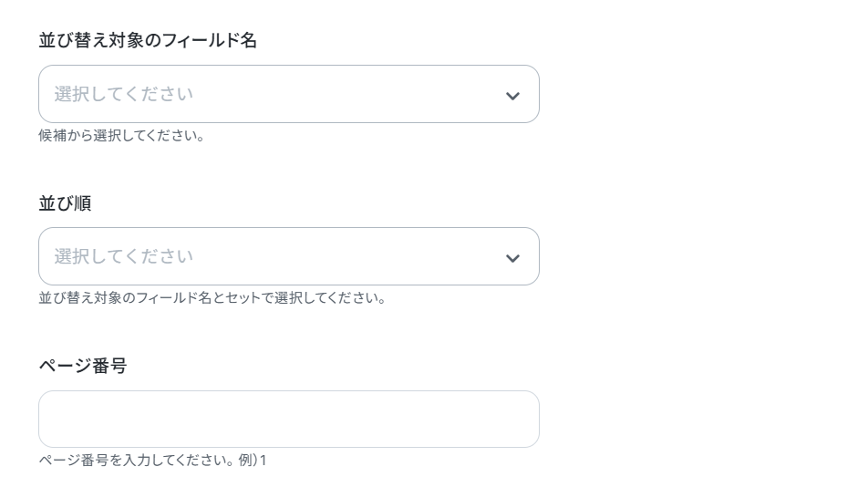The image size is (868, 477).
Task: Place cursor in the empty ページ番号 box
Action: (x=288, y=420)
